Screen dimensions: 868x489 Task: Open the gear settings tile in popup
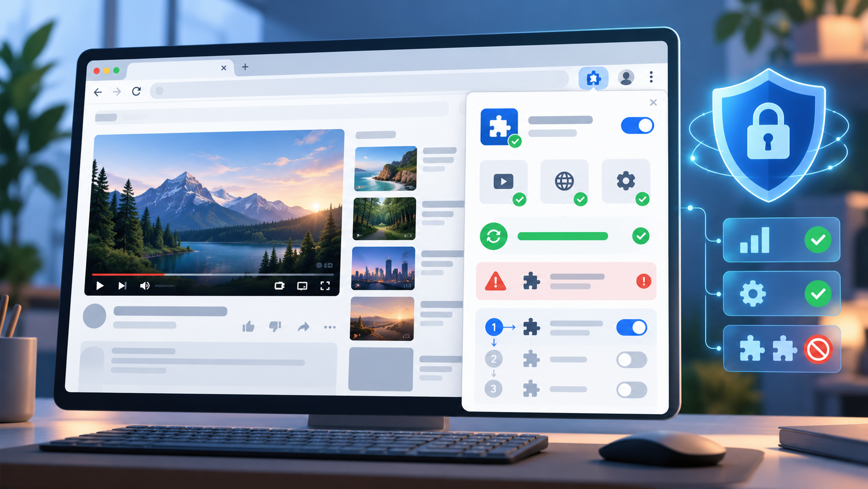point(626,181)
